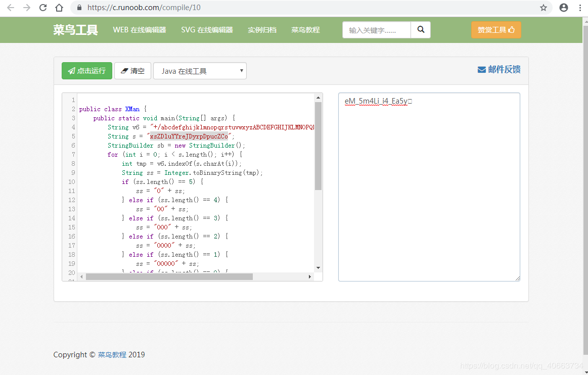Open 菜鸟教程 menu item
588x375 pixels.
pyautogui.click(x=305, y=30)
